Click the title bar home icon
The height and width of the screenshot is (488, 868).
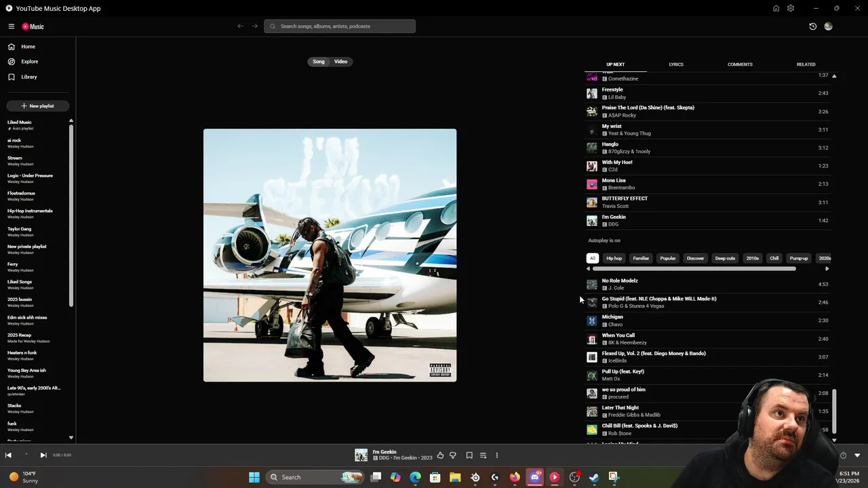[776, 8]
